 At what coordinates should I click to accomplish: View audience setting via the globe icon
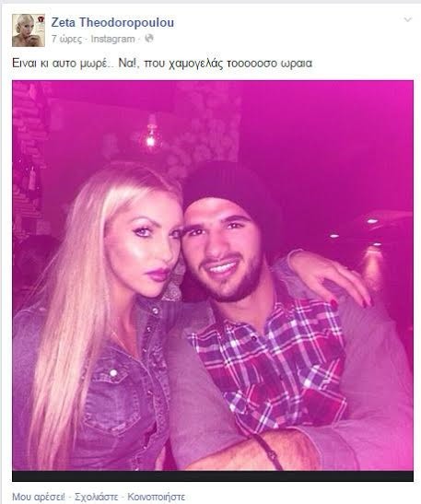pos(149,39)
